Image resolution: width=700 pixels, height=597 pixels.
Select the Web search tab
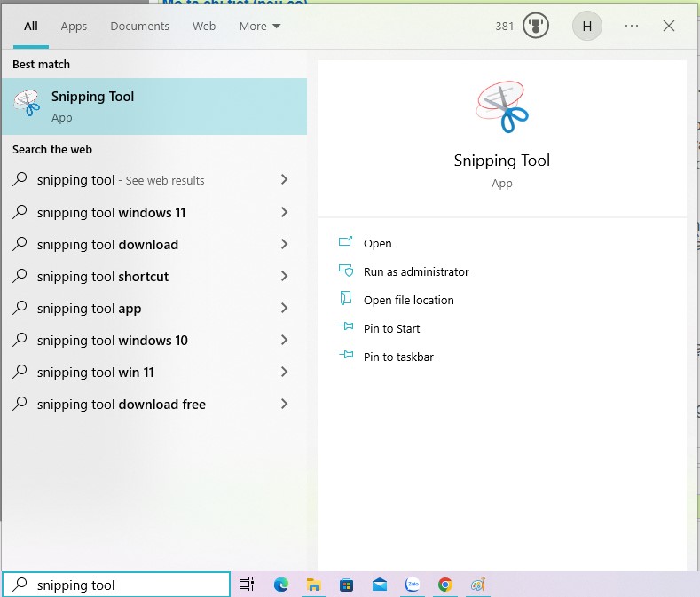(x=204, y=26)
